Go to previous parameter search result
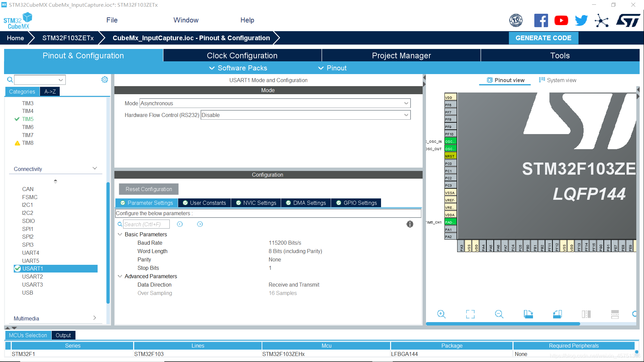The image size is (644, 362). click(x=180, y=224)
